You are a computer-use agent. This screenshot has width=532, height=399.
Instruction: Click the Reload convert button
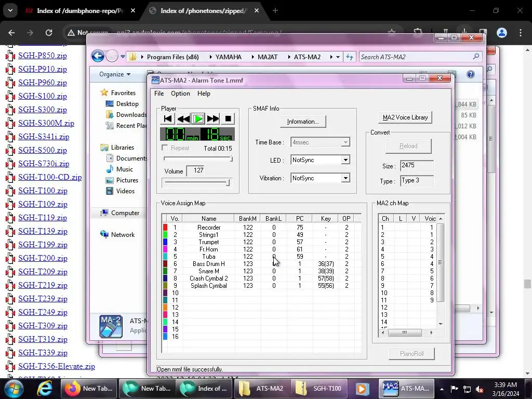pyautogui.click(x=408, y=146)
